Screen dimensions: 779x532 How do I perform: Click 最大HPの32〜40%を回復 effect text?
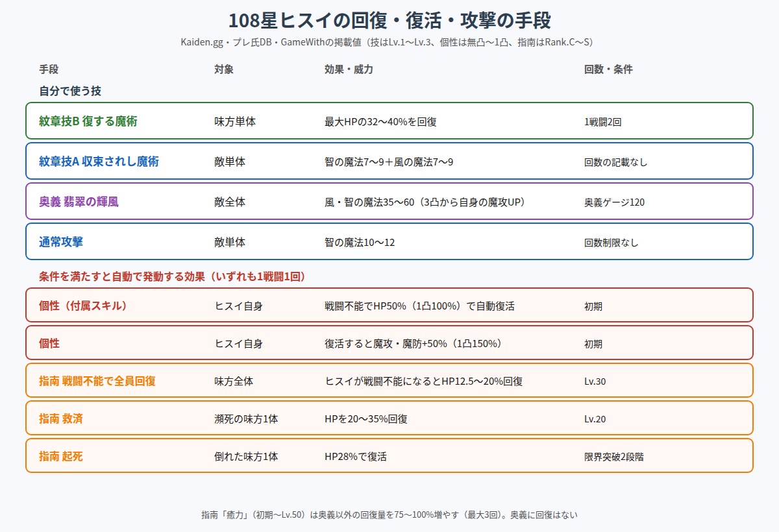[380, 121]
